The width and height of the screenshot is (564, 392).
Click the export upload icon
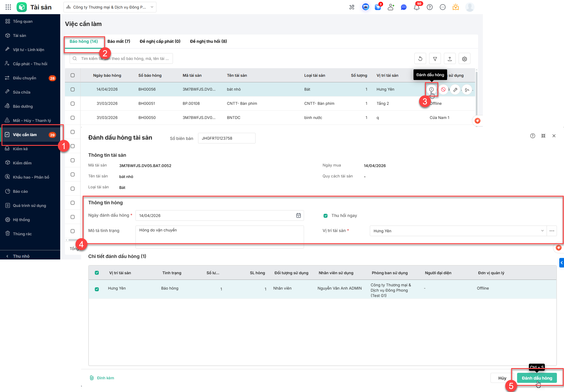[x=449, y=59]
